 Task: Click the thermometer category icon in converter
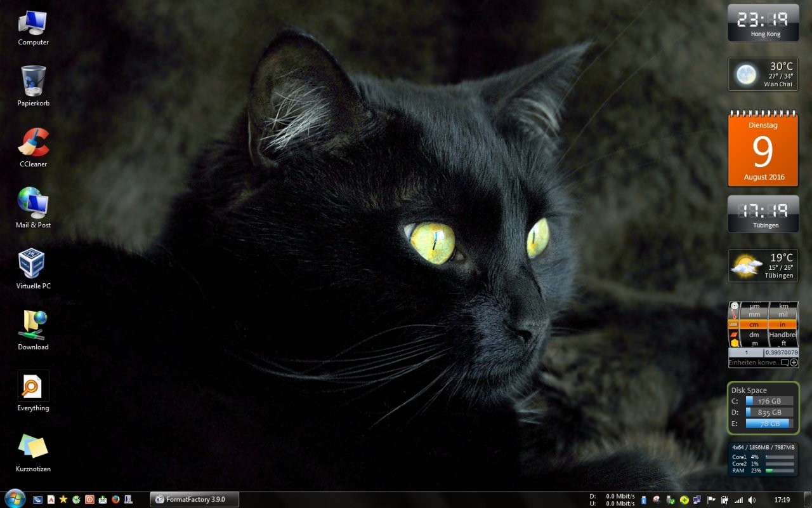click(735, 314)
